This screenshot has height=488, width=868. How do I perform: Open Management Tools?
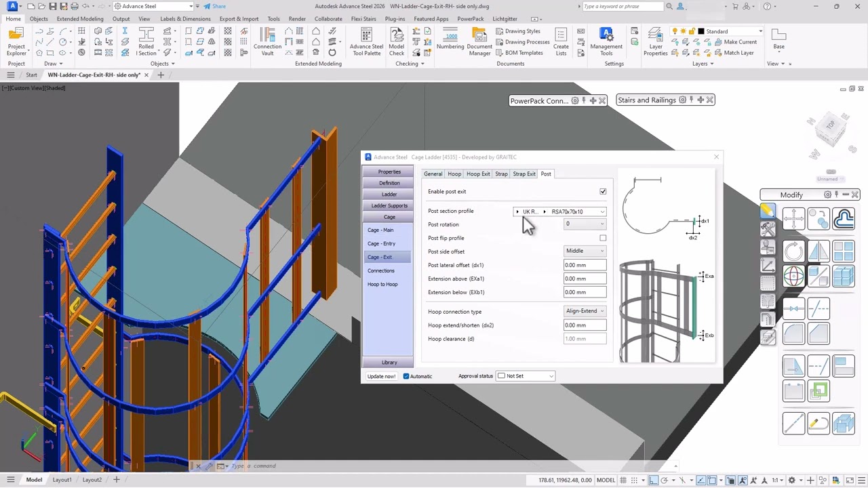606,42
